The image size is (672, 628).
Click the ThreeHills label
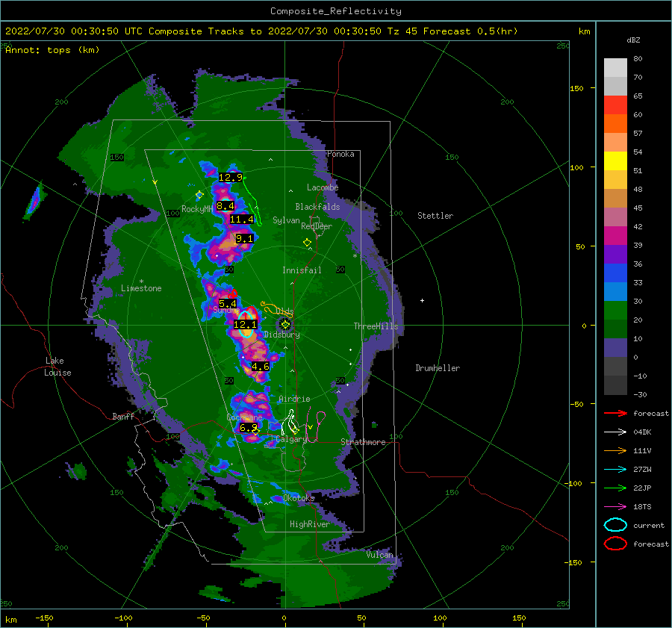[x=376, y=326]
